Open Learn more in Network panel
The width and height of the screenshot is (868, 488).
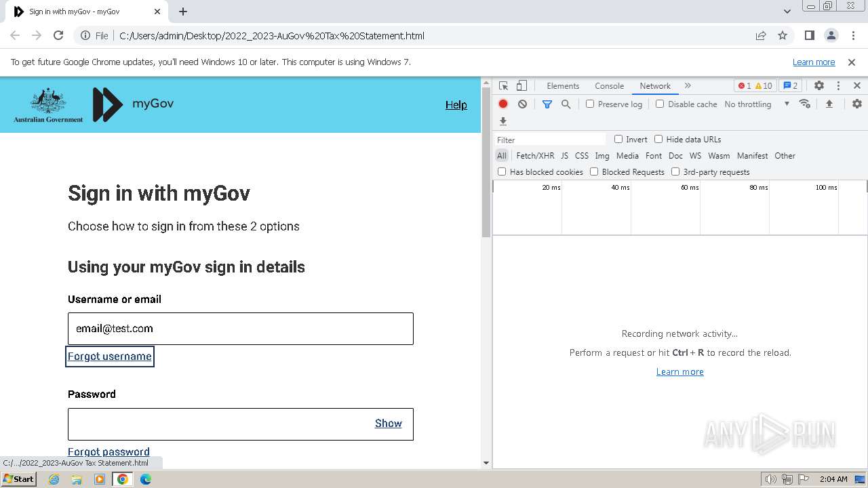pos(680,372)
